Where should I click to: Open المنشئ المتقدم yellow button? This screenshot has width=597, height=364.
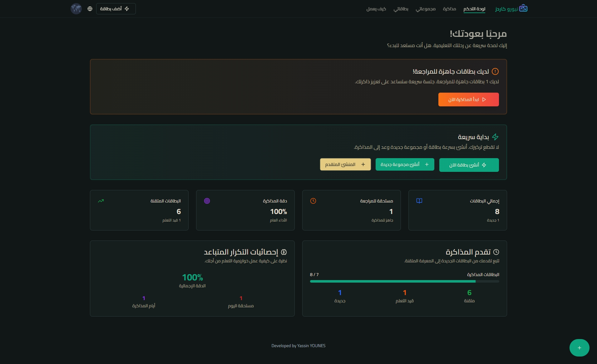[x=345, y=164]
